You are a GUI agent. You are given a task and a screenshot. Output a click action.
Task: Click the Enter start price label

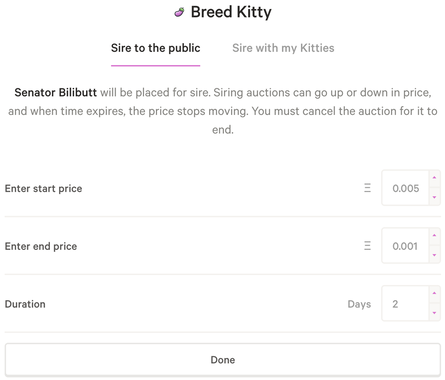click(x=43, y=188)
